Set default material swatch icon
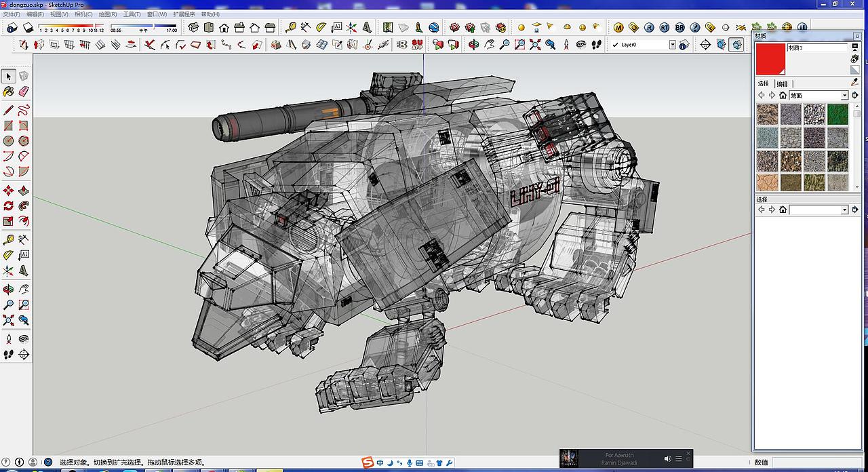 click(x=855, y=71)
